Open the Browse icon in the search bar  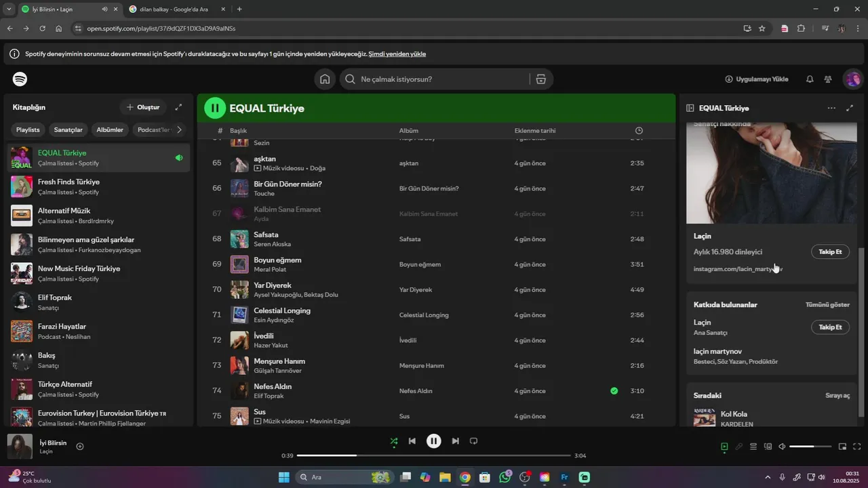tap(541, 79)
